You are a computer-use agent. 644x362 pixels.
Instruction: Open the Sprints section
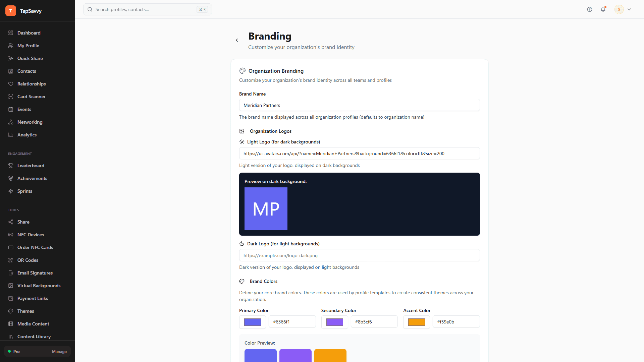(25, 191)
